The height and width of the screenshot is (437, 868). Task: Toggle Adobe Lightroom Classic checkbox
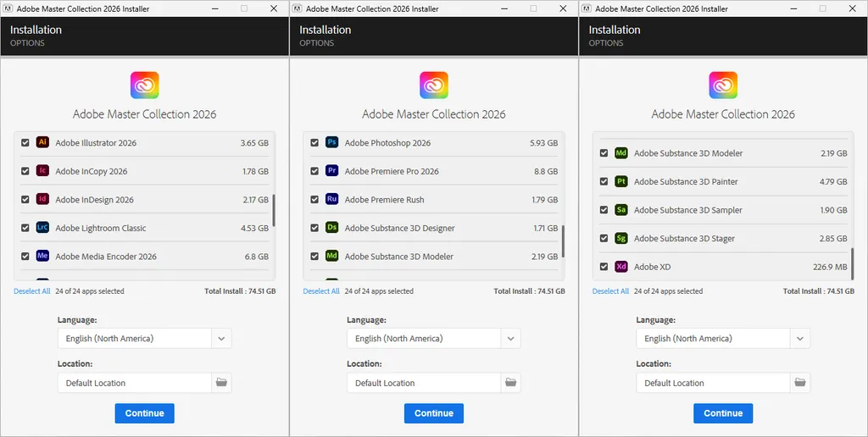pos(25,228)
